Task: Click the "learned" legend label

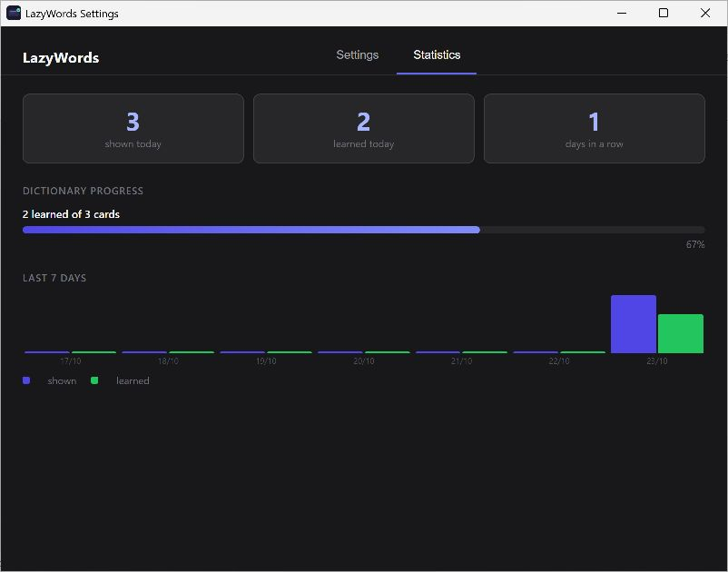Action: coord(133,380)
